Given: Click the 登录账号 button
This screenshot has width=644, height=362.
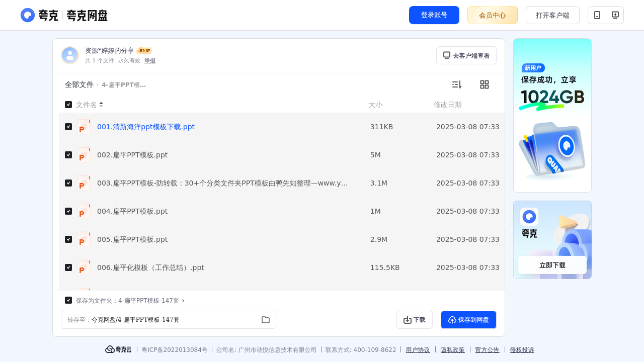Looking at the screenshot, I should (x=434, y=15).
